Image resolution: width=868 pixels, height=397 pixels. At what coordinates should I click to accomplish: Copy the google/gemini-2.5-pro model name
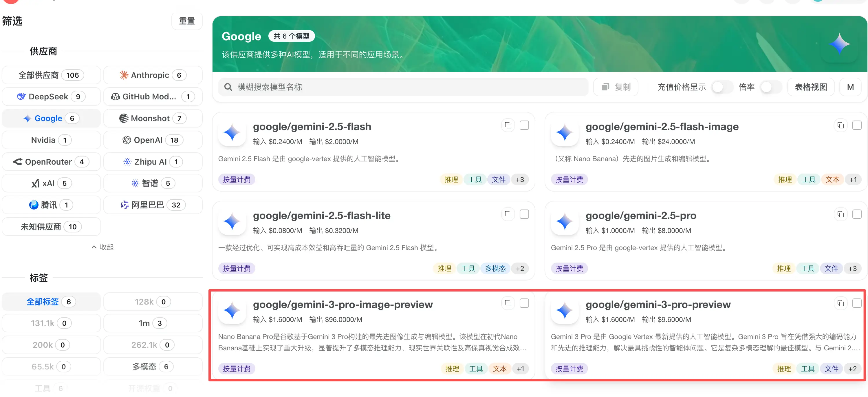tap(840, 214)
